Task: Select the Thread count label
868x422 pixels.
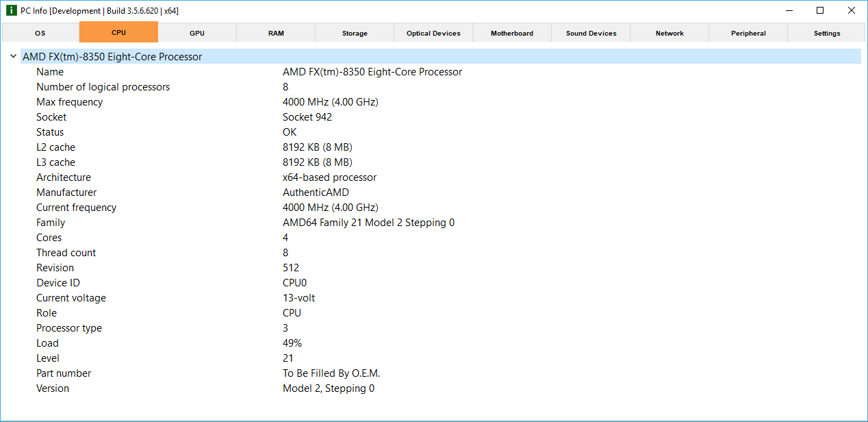Action: click(x=66, y=253)
